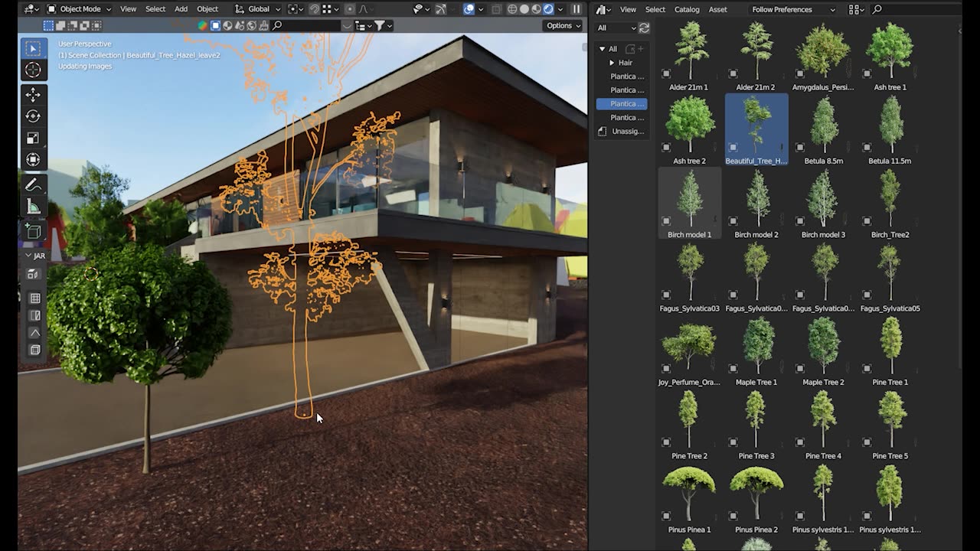
Task: Open the Add menu
Action: point(181,9)
